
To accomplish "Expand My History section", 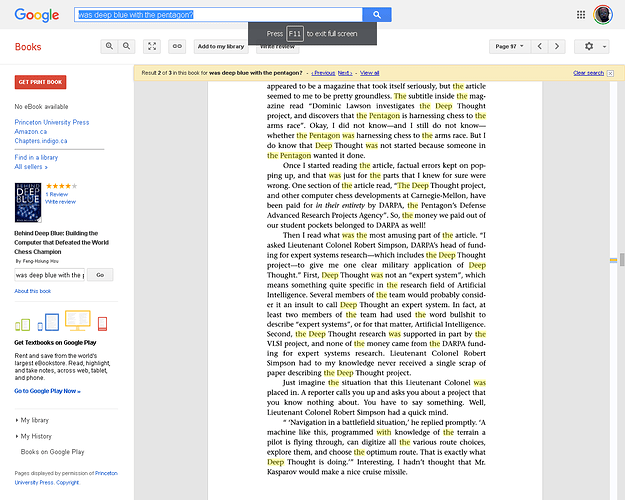I will pyautogui.click(x=33, y=436).
